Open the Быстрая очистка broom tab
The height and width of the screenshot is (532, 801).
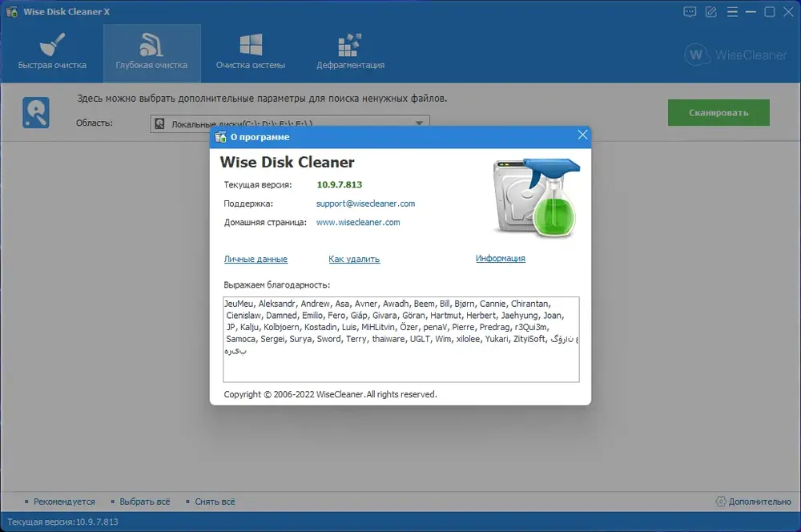[x=52, y=52]
